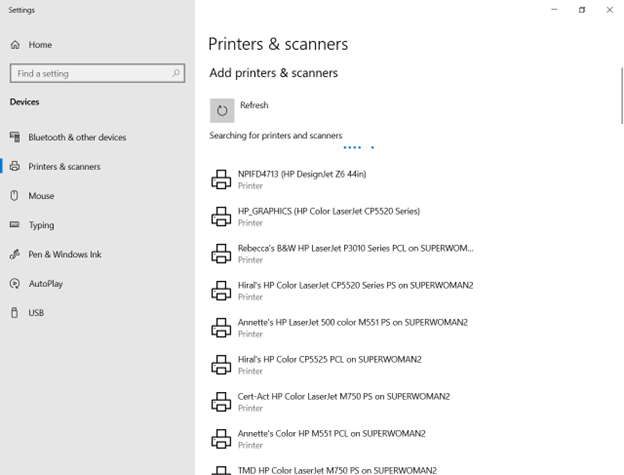Image resolution: width=624 pixels, height=475 pixels.
Task: Click the Pen & Windows Ink icon
Action: [x=15, y=254]
